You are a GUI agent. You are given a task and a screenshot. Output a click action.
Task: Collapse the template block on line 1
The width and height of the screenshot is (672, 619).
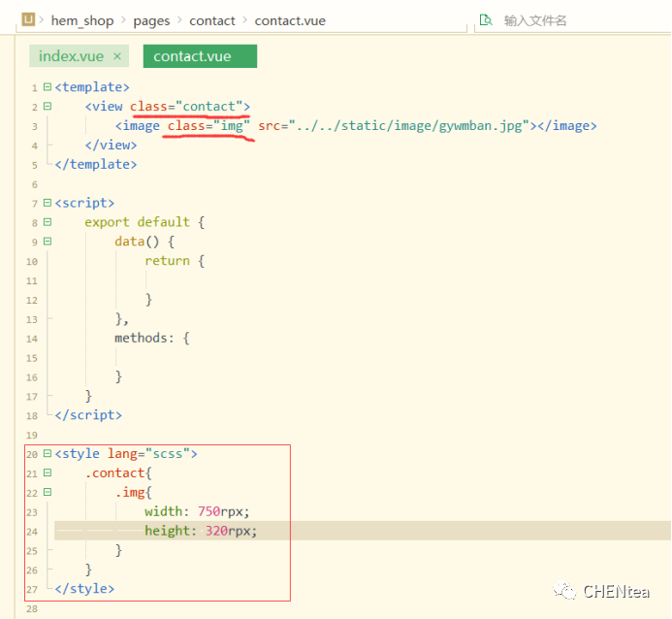[48, 86]
